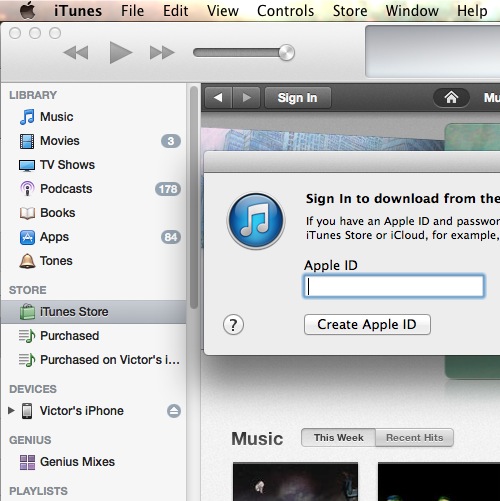500x501 pixels.
Task: Click the store forward arrow button
Action: pyautogui.click(x=246, y=98)
